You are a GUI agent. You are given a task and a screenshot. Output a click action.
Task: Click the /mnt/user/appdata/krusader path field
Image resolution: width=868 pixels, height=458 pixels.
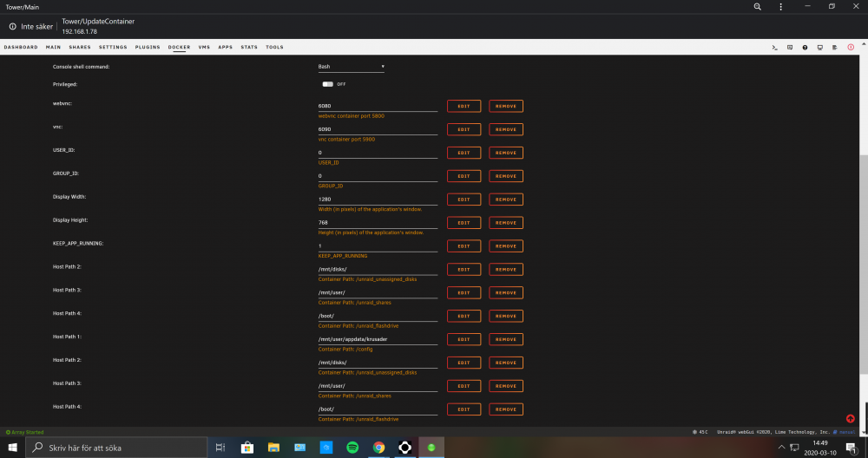tap(378, 339)
